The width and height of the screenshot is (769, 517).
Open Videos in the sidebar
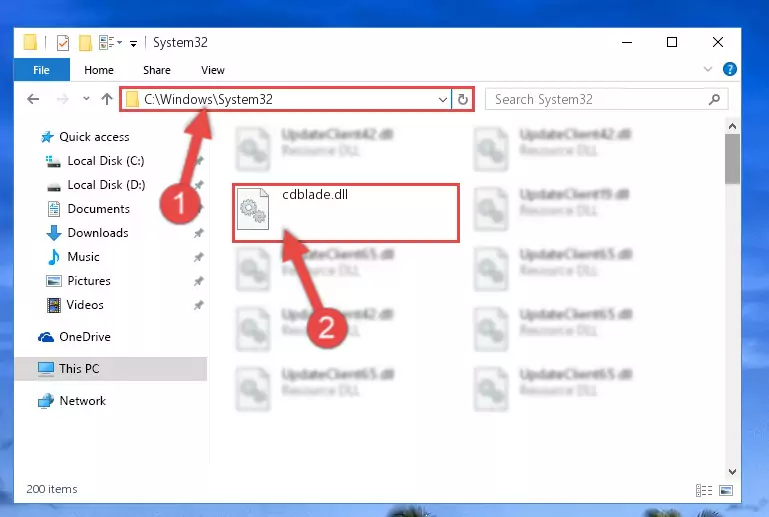[x=85, y=305]
